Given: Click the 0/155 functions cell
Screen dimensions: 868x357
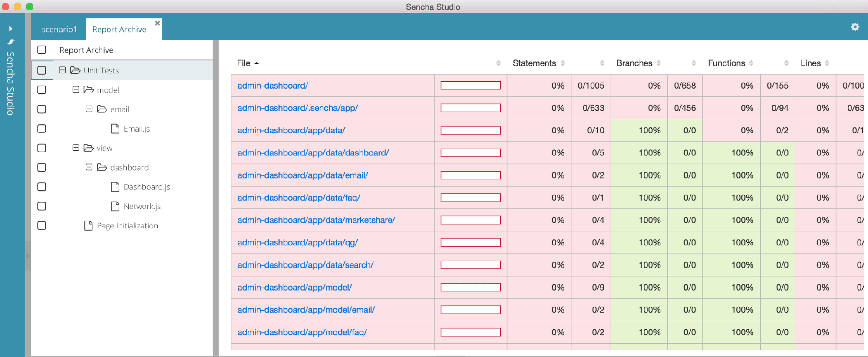Looking at the screenshot, I should point(777,86).
